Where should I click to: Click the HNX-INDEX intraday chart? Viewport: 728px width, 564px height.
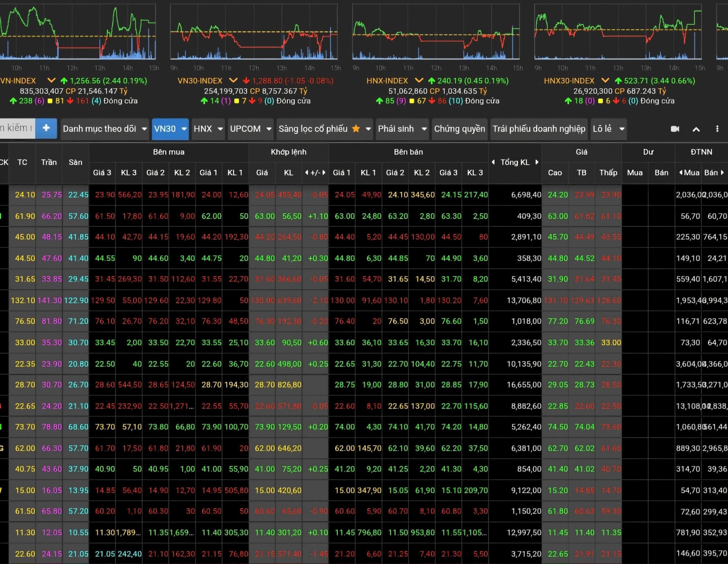436,31
